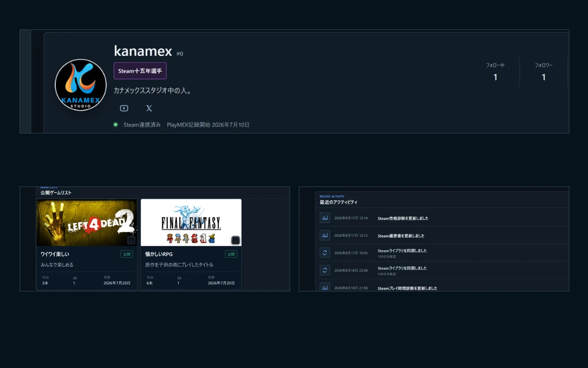Click chart icon beside Steam性格診断 entry
The width and height of the screenshot is (588, 368).
[324, 218]
